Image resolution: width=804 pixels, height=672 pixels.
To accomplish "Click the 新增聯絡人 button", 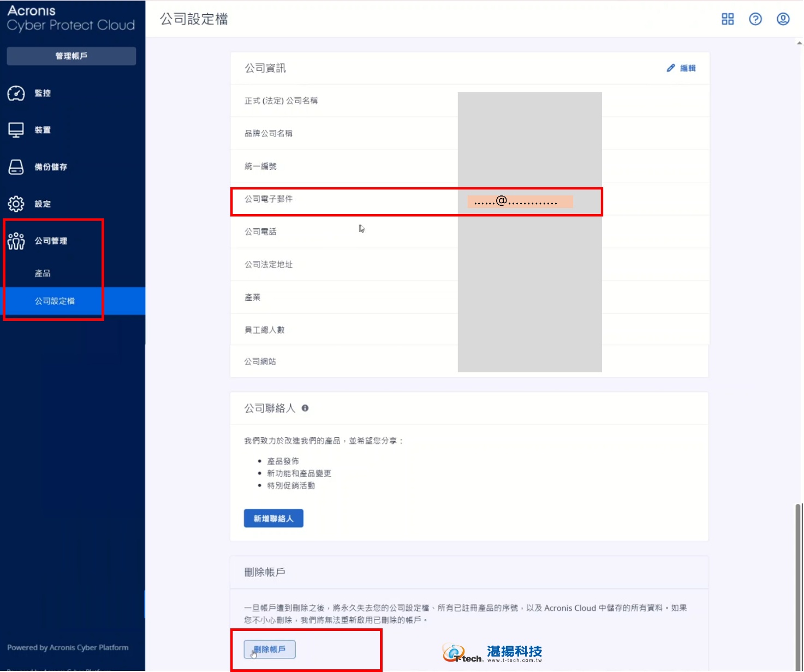I will pos(273,519).
